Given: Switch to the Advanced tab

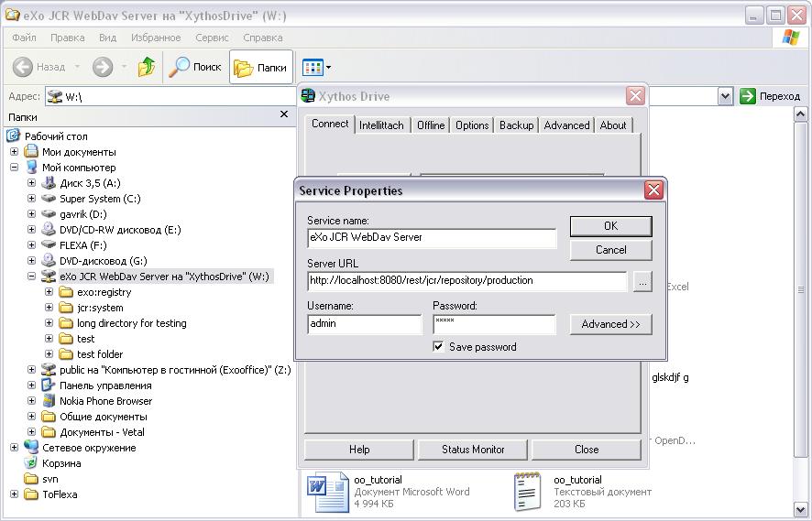Looking at the screenshot, I should [566, 125].
